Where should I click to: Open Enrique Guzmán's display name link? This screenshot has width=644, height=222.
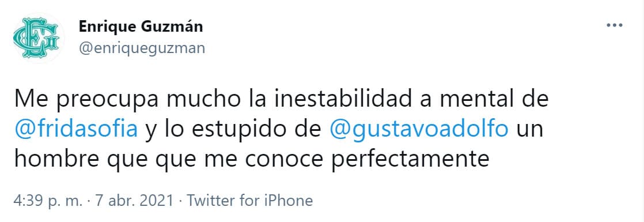141,27
